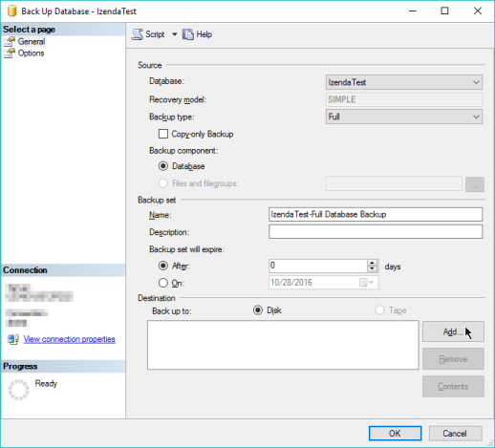This screenshot has width=495, height=448.
Task: Click the progress spinner indicator
Action: [18, 390]
